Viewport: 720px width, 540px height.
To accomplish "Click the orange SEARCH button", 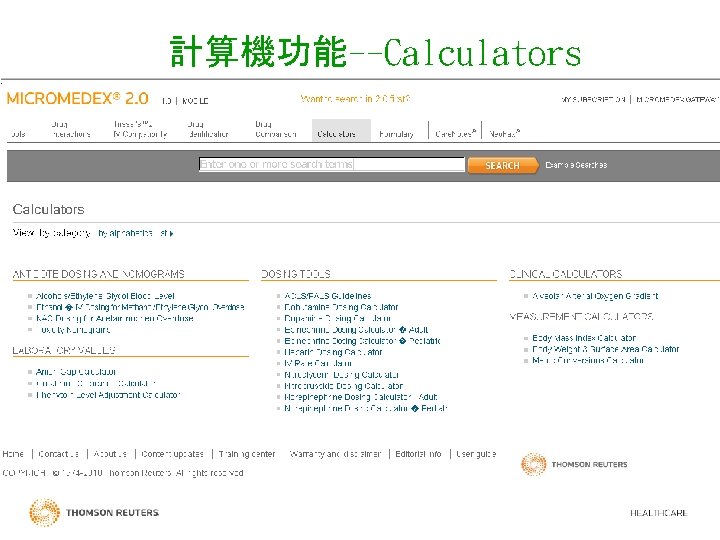I will pos(502,165).
